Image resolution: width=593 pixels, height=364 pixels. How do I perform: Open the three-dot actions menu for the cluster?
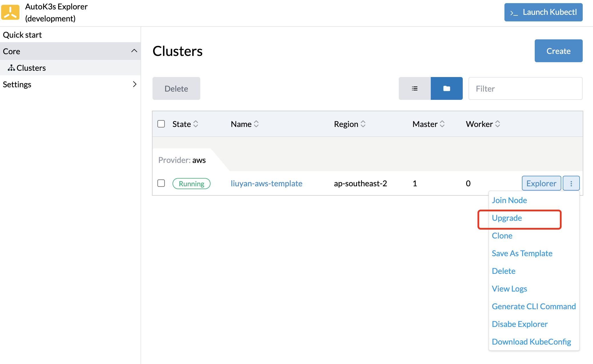[x=571, y=183]
